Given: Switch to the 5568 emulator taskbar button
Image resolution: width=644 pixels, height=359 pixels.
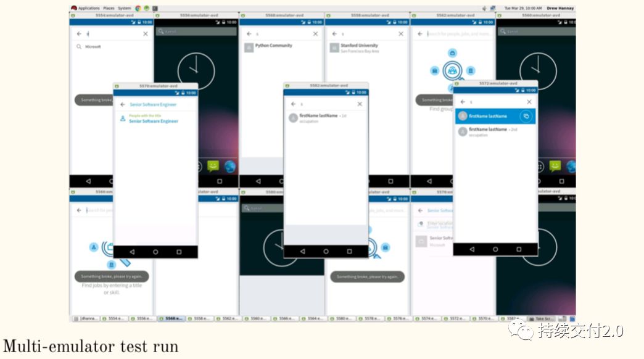Looking at the screenshot, I should (171, 319).
